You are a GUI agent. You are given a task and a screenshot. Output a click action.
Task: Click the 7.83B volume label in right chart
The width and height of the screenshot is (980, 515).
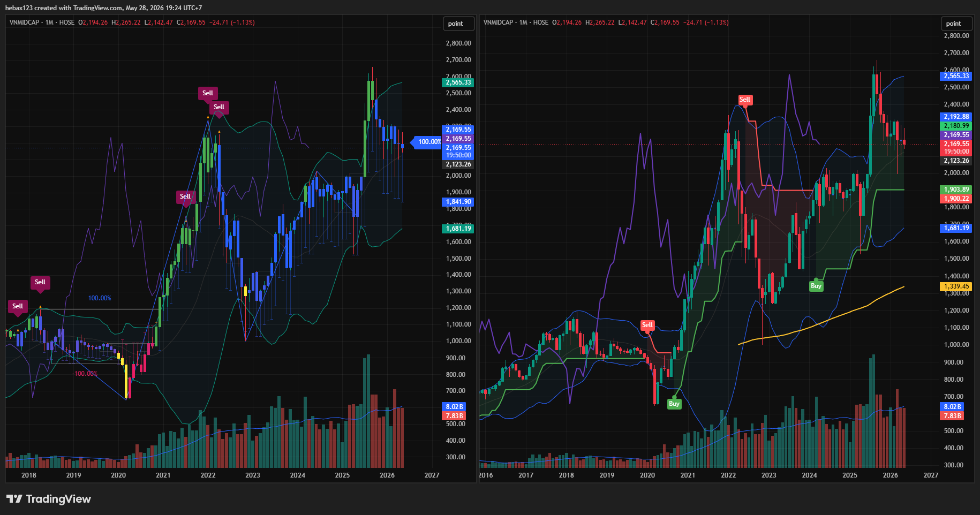(952, 416)
